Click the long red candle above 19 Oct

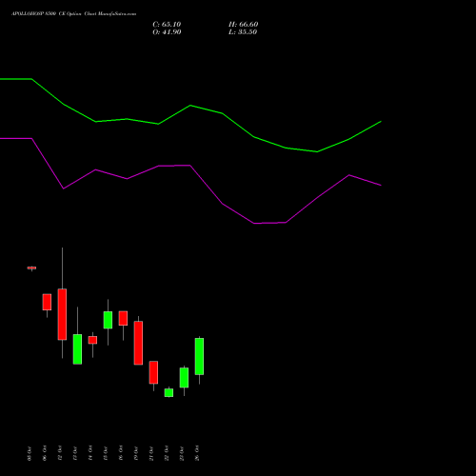(x=138, y=343)
